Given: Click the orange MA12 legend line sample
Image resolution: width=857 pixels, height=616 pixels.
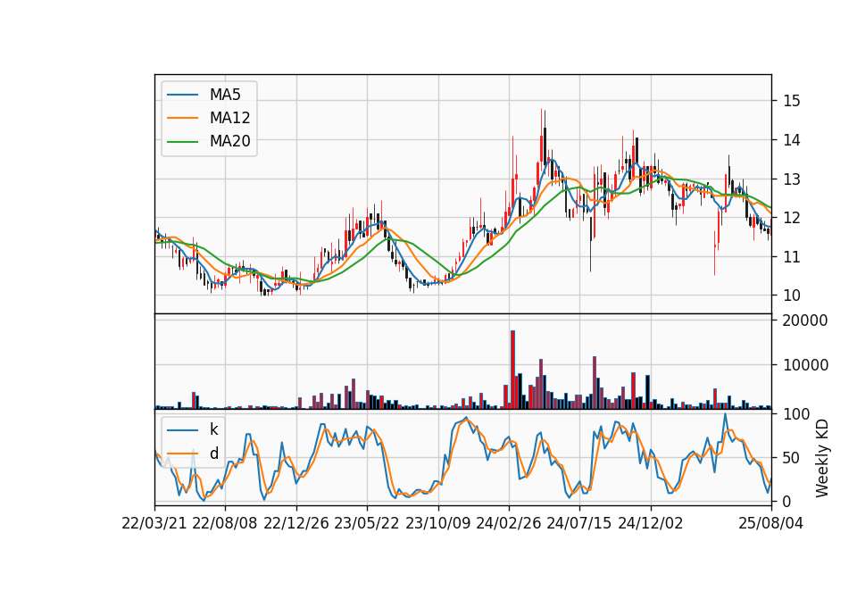Looking at the screenshot, I should coord(182,118).
